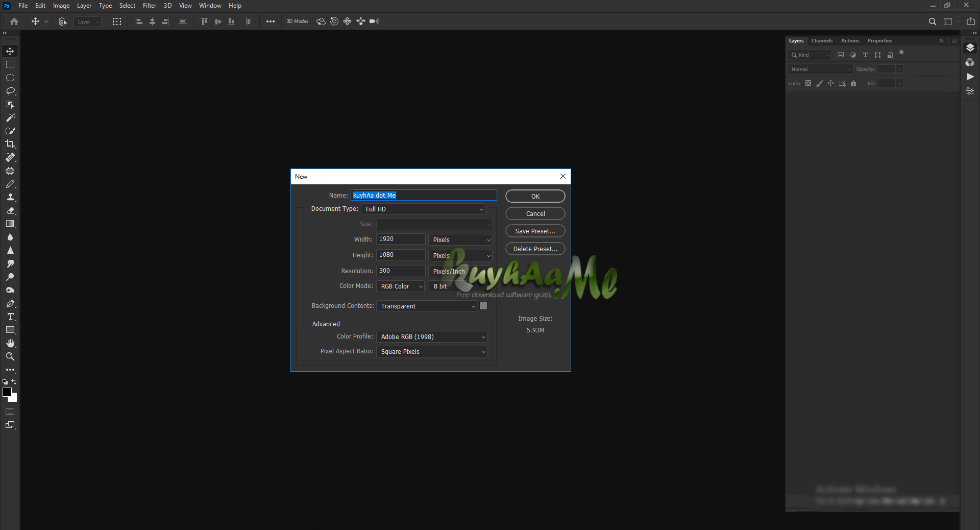
Task: Select the Horizontal Type tool
Action: pyautogui.click(x=10, y=317)
